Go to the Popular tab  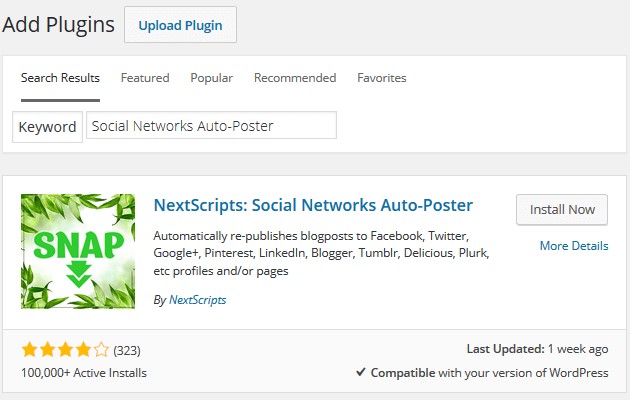(211, 78)
